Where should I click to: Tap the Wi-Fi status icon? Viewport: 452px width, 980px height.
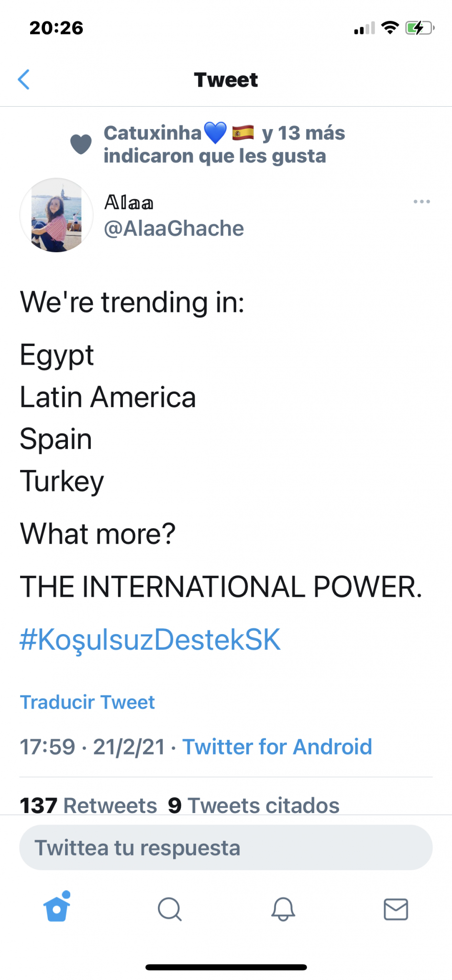coord(390,28)
